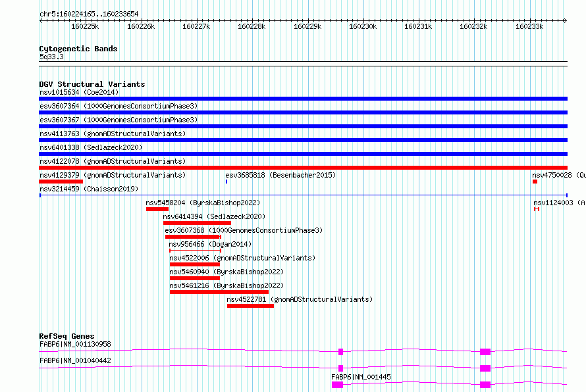Click the large magenta exon of FABP6|NM_001445
The height and width of the screenshot is (392, 586).
tap(338, 385)
